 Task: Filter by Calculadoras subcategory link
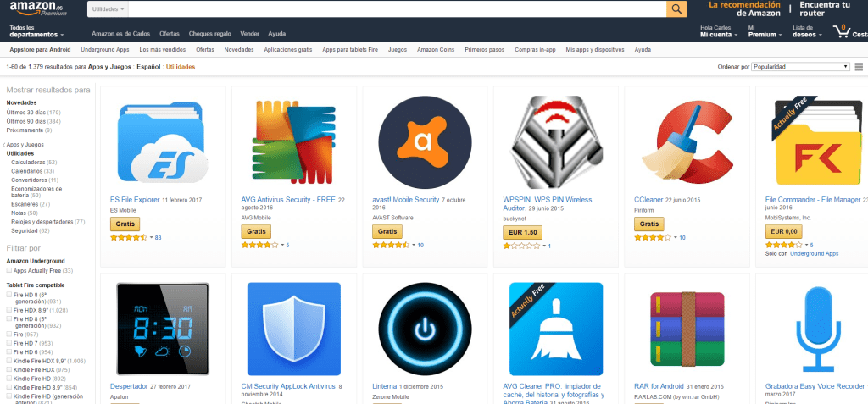[28, 162]
